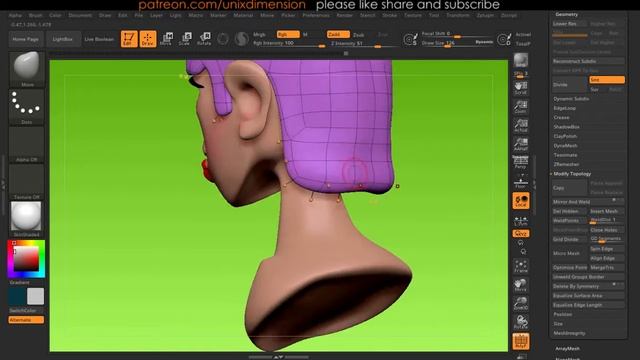The width and height of the screenshot is (640, 360).
Task: Toggle the PolyF polyframe button
Action: coord(521,341)
